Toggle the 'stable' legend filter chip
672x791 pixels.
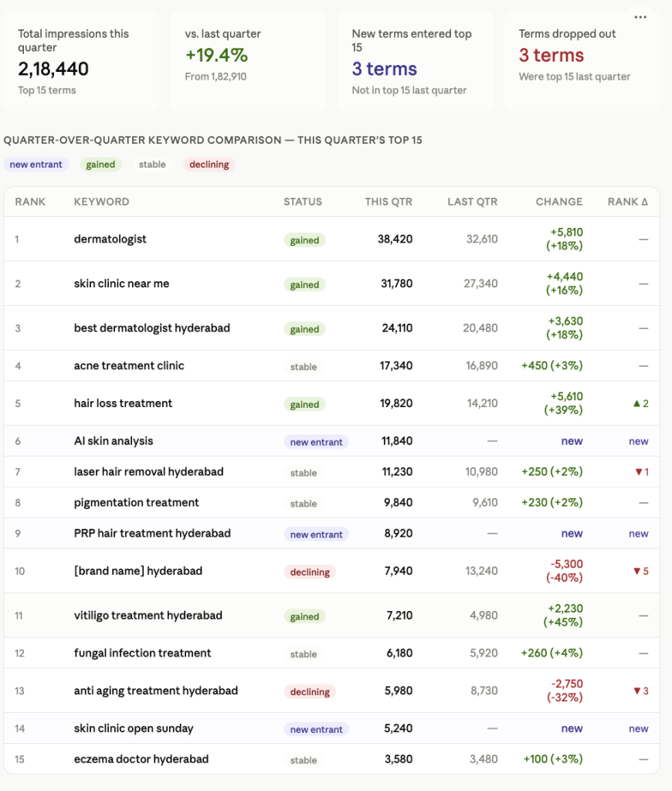click(x=152, y=165)
